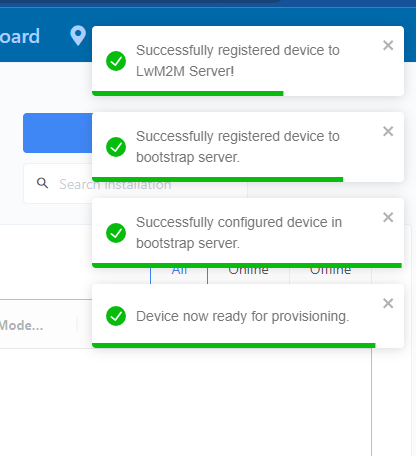Select the All devices tab

tap(179, 275)
